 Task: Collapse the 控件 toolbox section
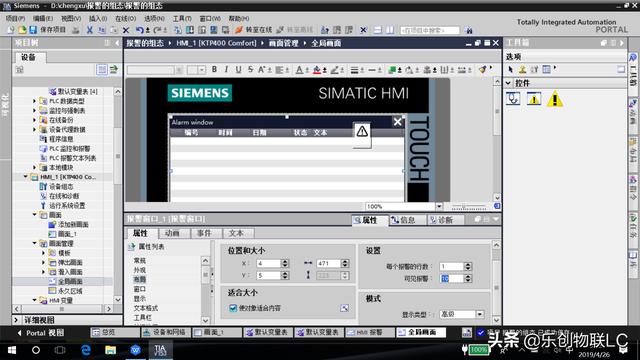pyautogui.click(x=509, y=83)
